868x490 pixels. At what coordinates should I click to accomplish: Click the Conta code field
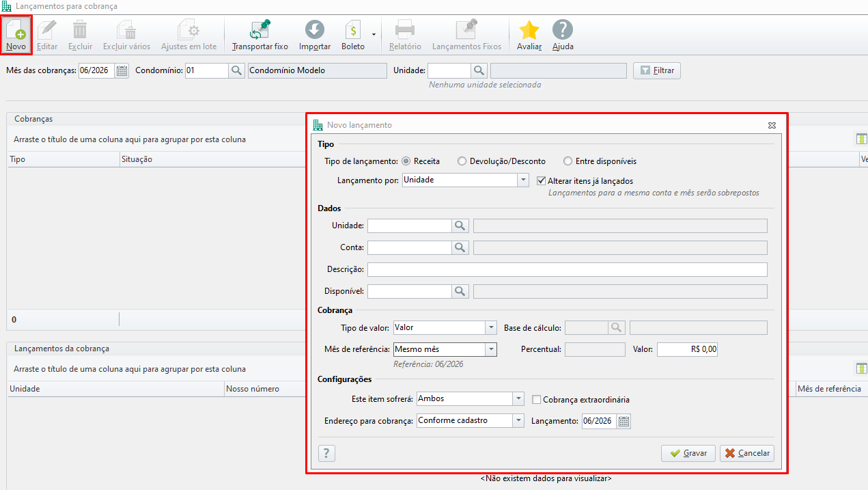coord(409,247)
